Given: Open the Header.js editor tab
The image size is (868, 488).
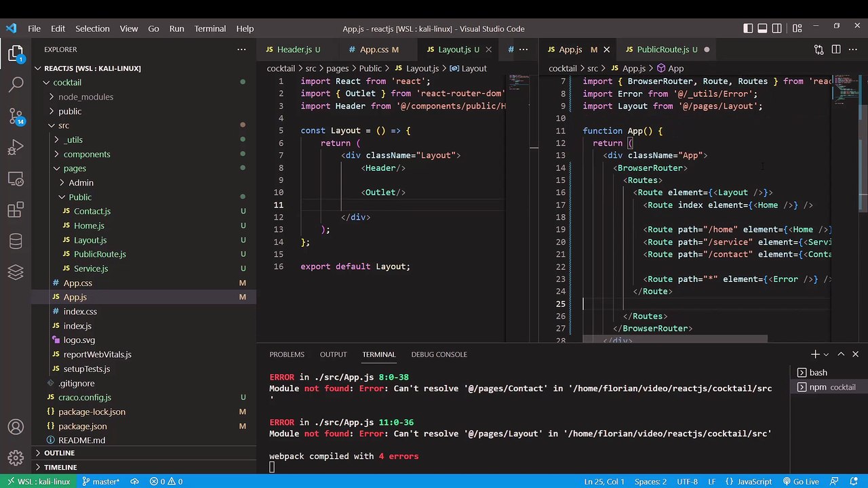Looking at the screenshot, I should pos(294,49).
